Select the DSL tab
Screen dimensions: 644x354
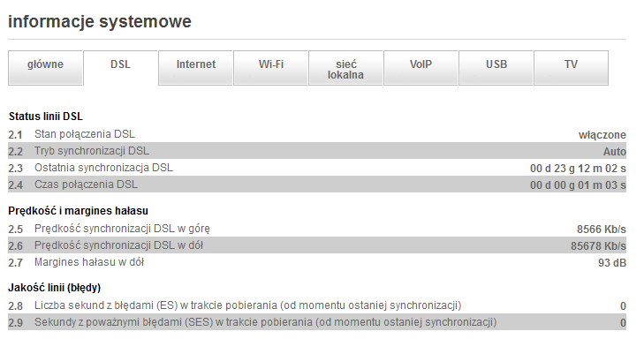pos(120,65)
